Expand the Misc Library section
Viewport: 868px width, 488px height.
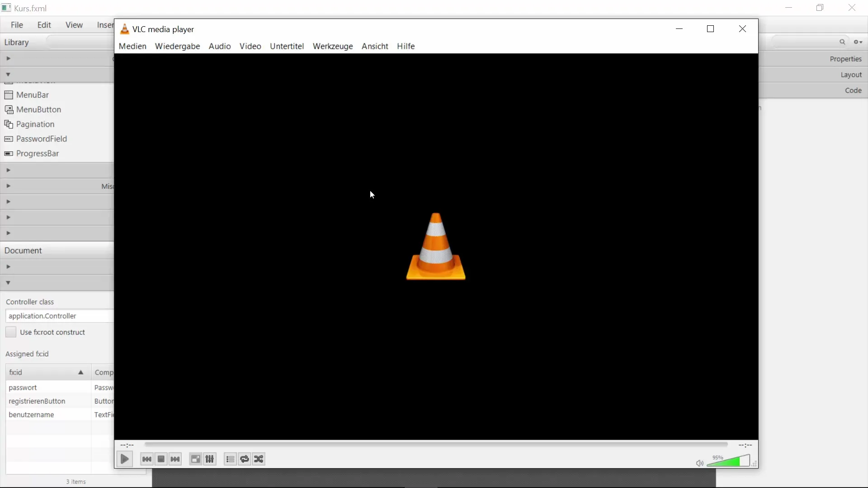(x=8, y=186)
